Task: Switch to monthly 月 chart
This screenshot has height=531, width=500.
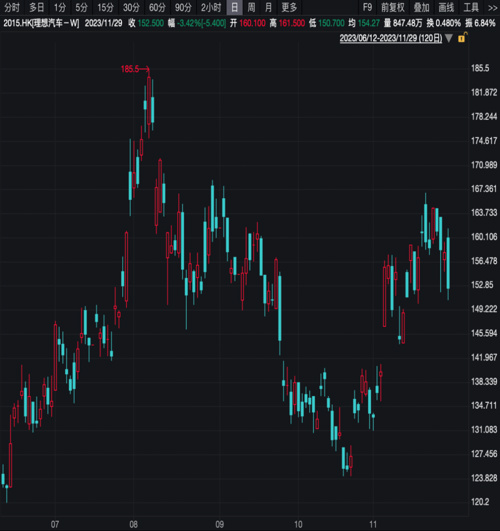Action: tap(268, 7)
